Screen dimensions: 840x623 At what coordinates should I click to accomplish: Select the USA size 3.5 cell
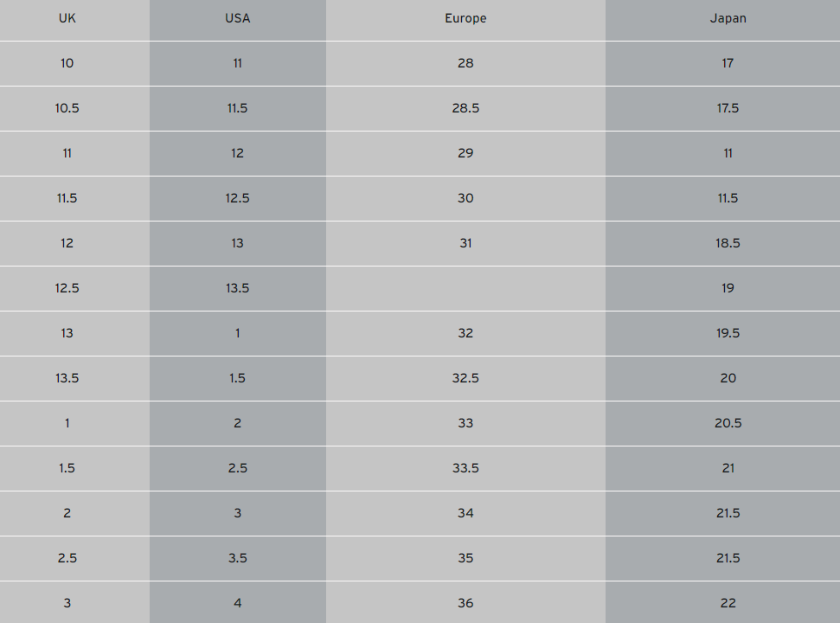pos(237,558)
